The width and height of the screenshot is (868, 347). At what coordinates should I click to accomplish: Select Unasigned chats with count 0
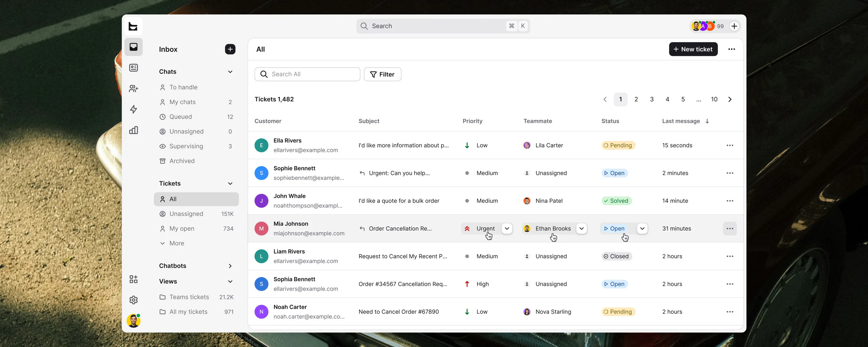click(x=196, y=132)
